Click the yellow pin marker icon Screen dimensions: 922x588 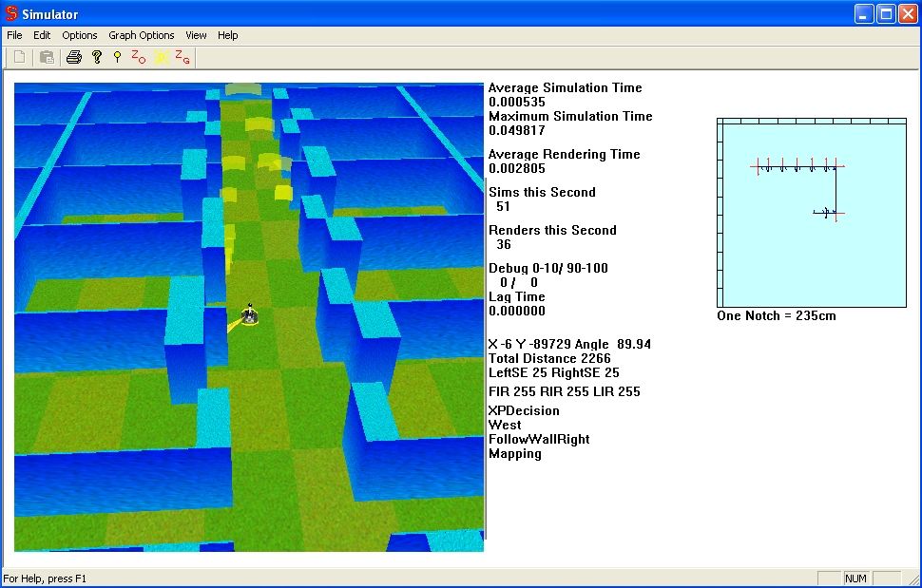coord(117,58)
